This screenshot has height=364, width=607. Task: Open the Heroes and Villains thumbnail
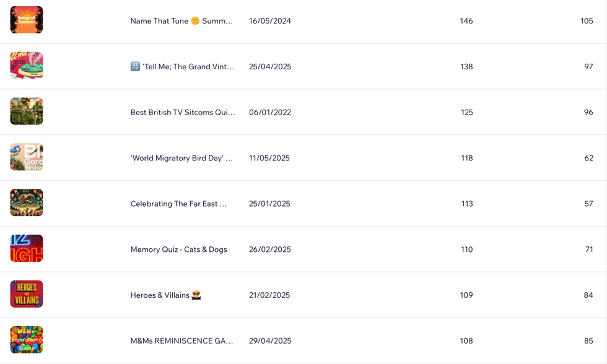point(26,294)
